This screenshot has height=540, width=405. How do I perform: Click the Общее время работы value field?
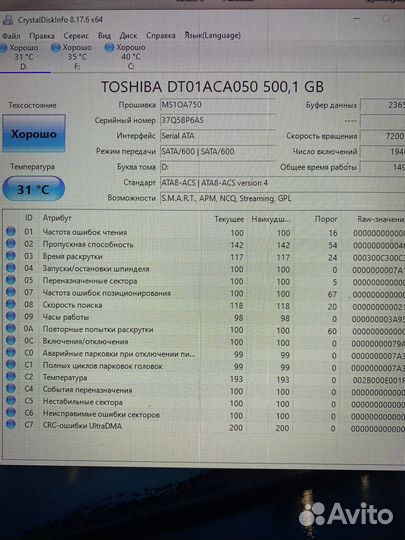383,167
